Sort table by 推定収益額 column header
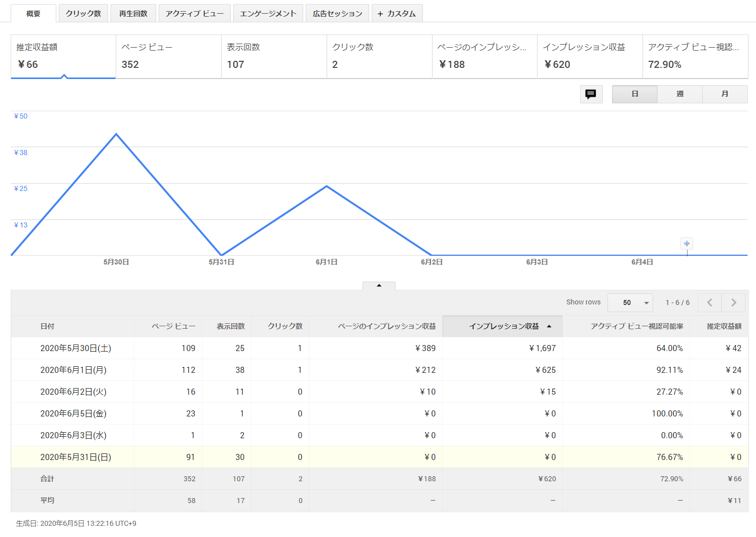756x537 pixels. tap(724, 326)
